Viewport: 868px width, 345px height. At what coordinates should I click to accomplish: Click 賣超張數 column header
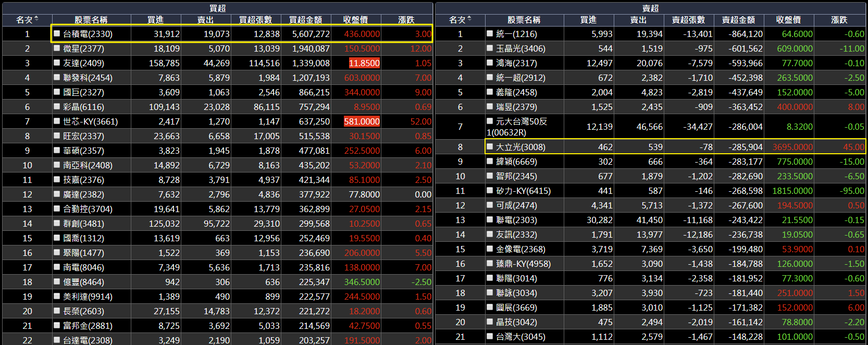(x=688, y=20)
